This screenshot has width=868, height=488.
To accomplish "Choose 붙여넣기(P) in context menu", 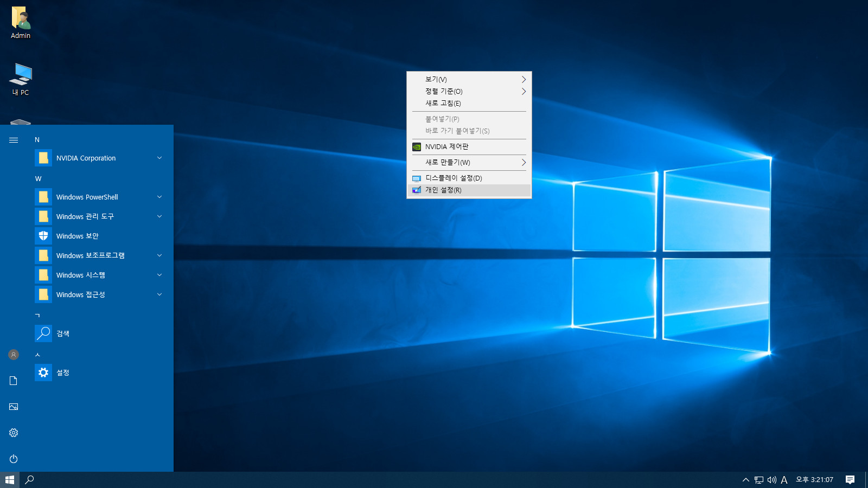I will pyautogui.click(x=469, y=119).
